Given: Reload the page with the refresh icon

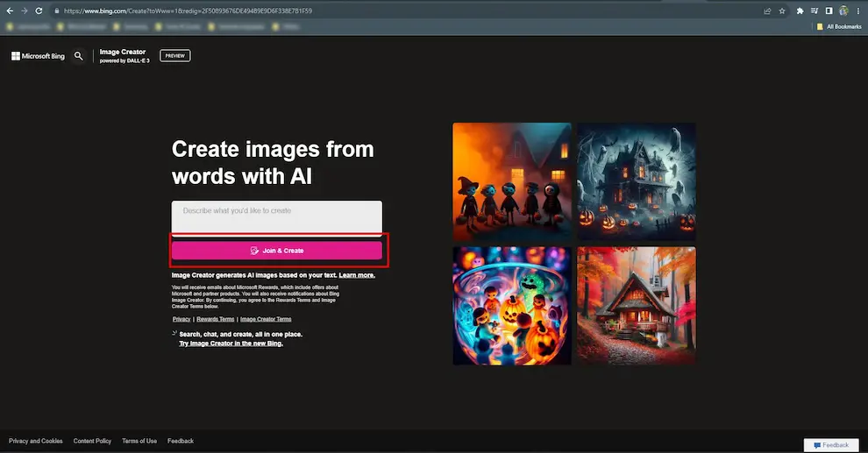Looking at the screenshot, I should [39, 11].
